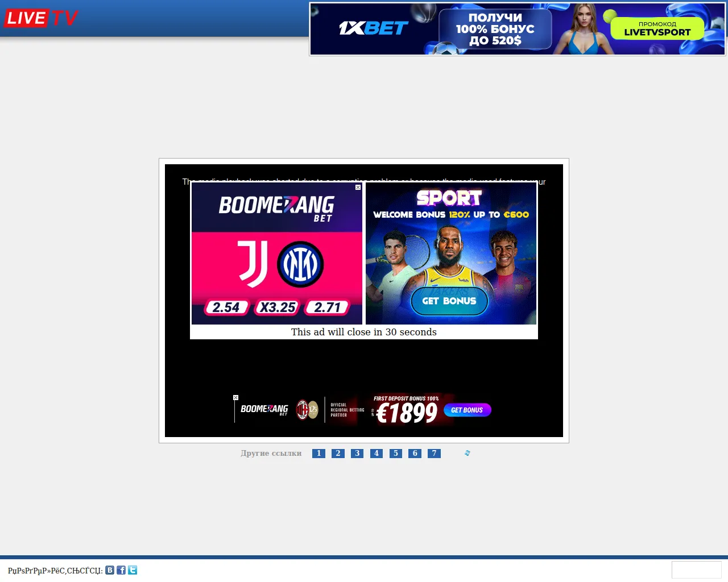Share via the VK icon
This screenshot has height=582, width=728.
(x=110, y=570)
